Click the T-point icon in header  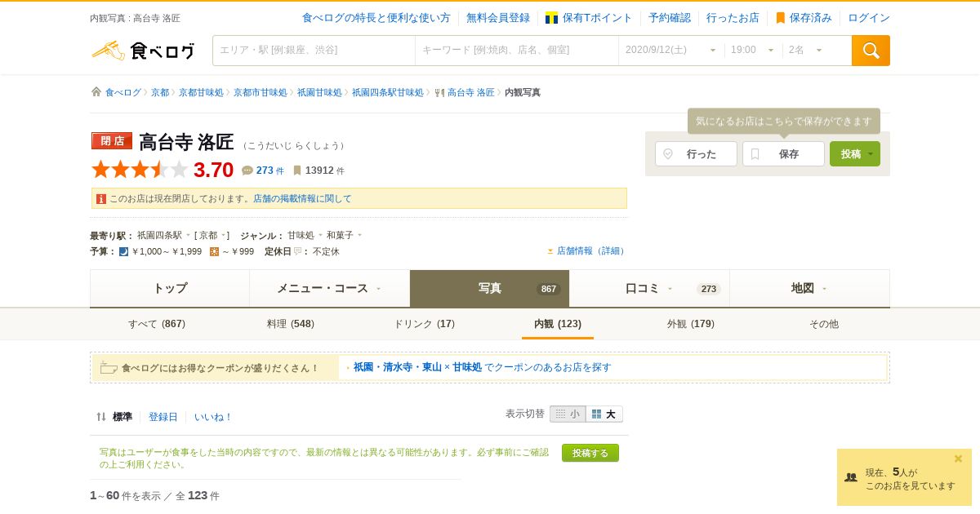pos(552,18)
